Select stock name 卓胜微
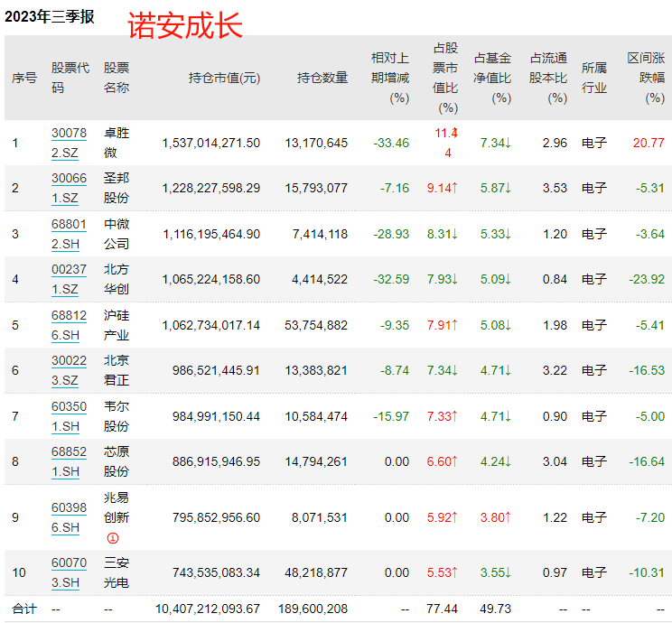672x623 pixels. tap(117, 143)
